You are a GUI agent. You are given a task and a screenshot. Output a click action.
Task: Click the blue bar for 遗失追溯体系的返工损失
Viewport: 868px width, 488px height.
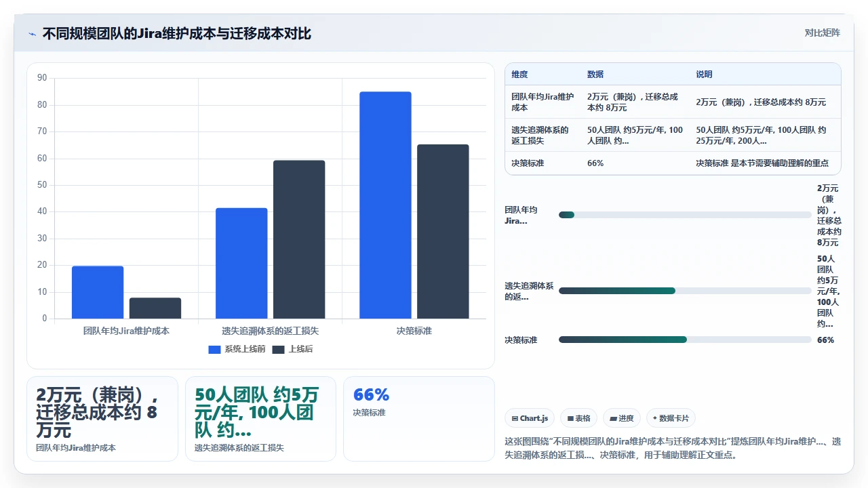point(241,263)
